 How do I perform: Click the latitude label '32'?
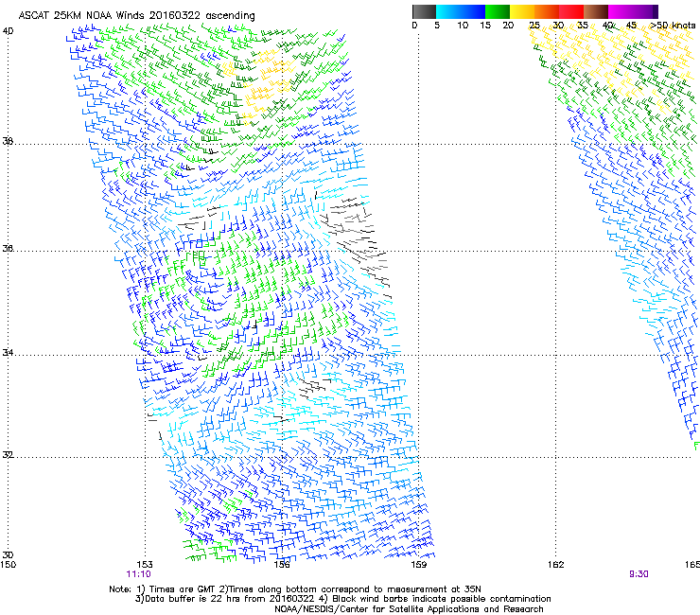click(8, 455)
